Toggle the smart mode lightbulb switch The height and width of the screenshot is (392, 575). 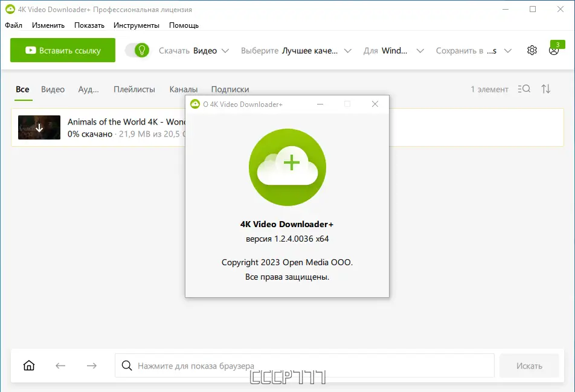(x=138, y=50)
